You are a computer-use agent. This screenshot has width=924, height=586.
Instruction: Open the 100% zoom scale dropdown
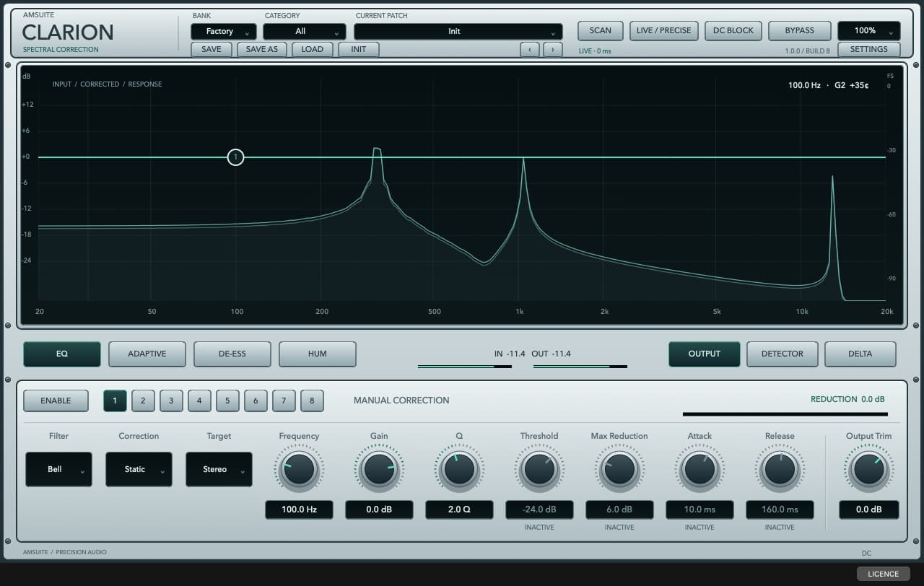[x=869, y=31]
